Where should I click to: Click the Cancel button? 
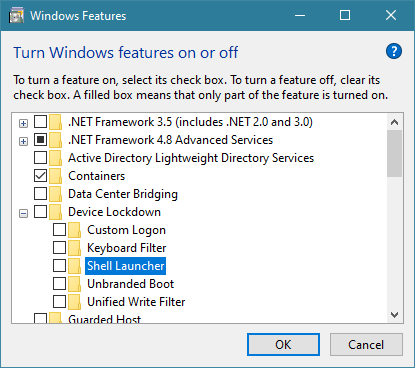click(x=366, y=345)
